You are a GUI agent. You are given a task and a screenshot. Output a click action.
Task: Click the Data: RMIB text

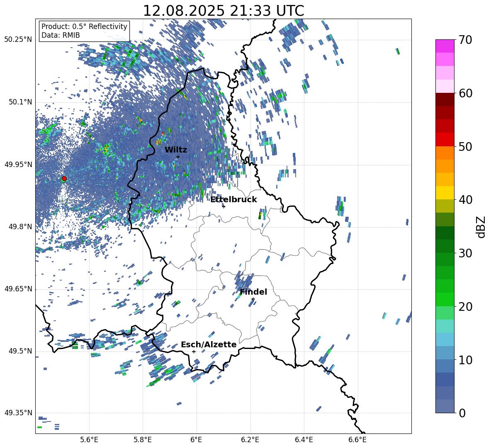pos(61,35)
